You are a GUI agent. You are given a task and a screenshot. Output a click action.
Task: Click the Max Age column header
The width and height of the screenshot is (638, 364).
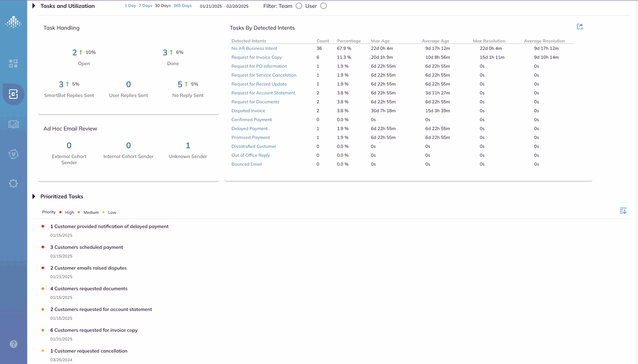[x=380, y=41]
